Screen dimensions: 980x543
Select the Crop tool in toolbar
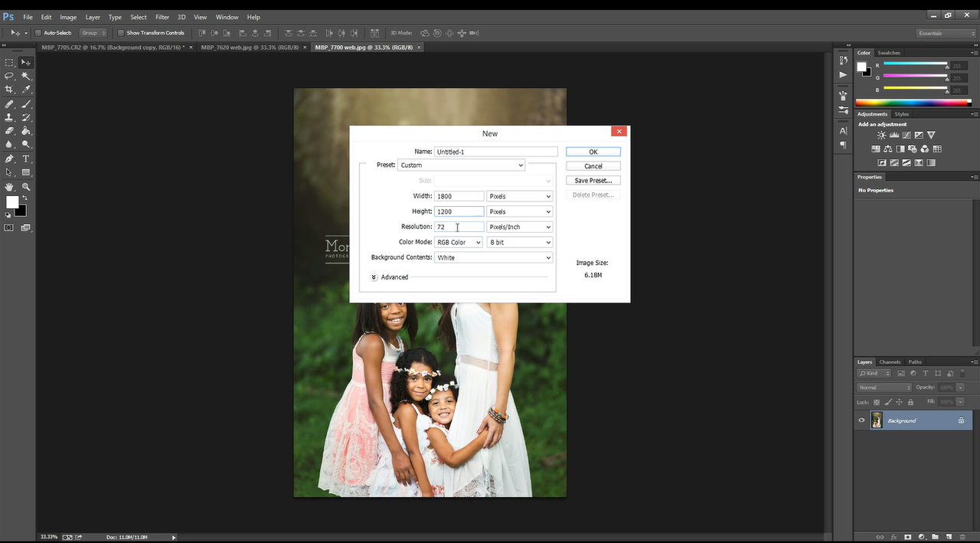tap(9, 90)
